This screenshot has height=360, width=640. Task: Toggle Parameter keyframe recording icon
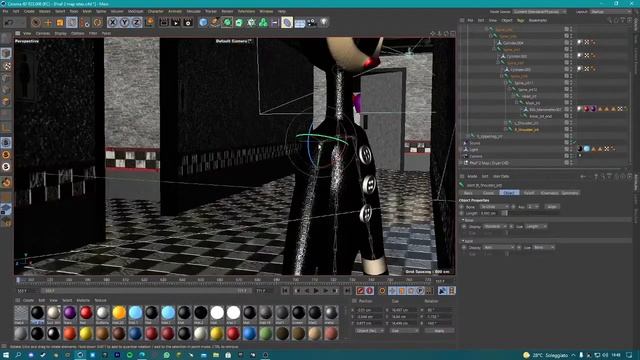pyautogui.click(x=420, y=291)
